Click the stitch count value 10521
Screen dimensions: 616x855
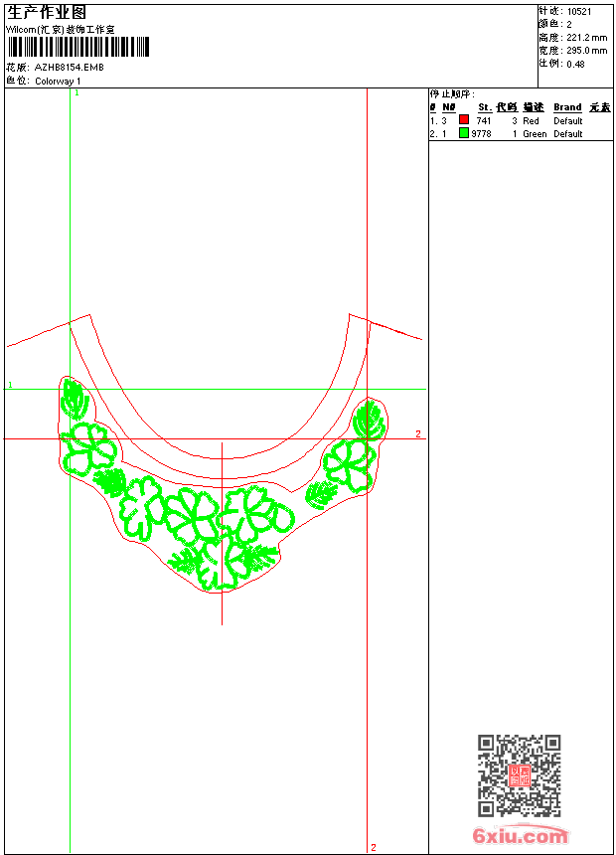point(579,12)
